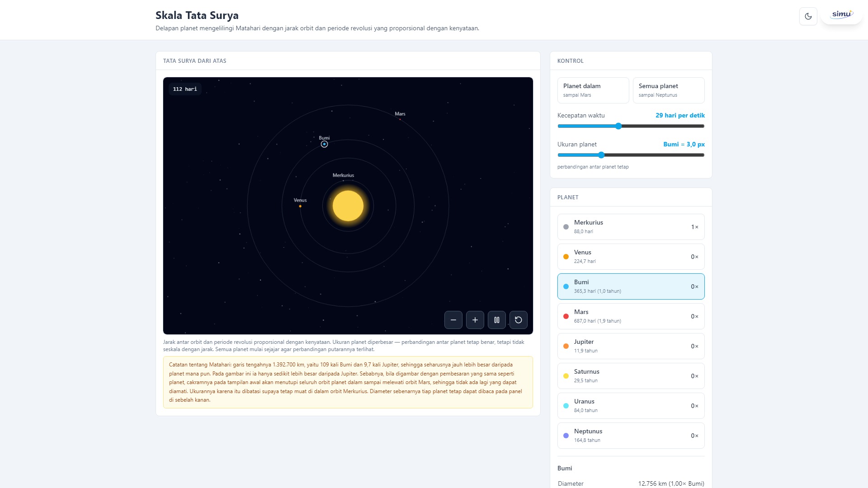Screen dimensions: 868x488
Task: Click the 112 hari elapsed time badge
Action: [x=185, y=89]
